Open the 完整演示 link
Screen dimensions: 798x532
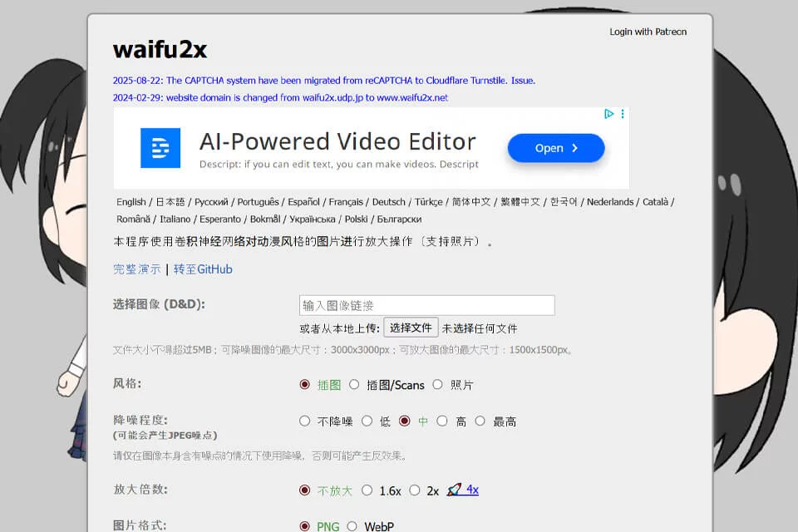tap(137, 269)
